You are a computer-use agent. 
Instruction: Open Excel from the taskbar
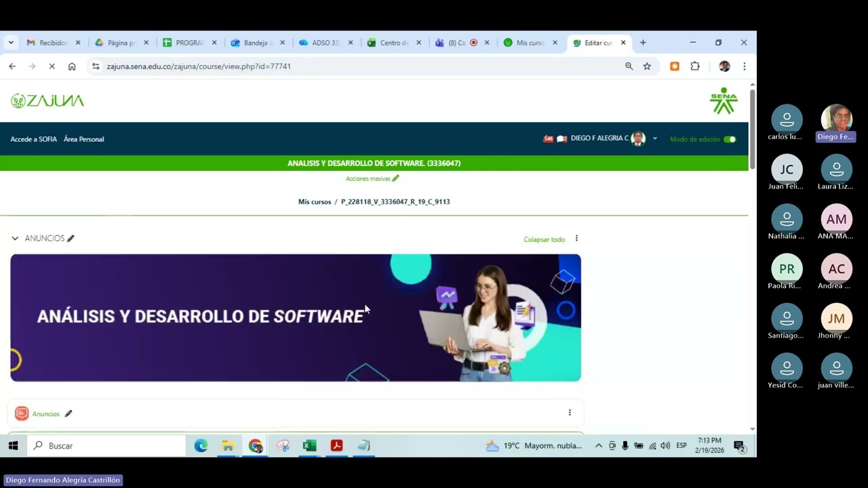pos(309,445)
